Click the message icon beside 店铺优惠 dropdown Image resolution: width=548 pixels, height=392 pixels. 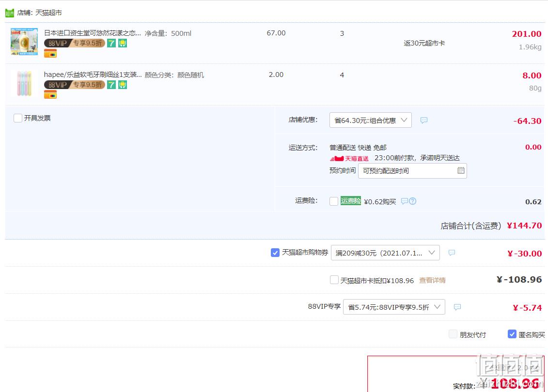click(x=424, y=121)
